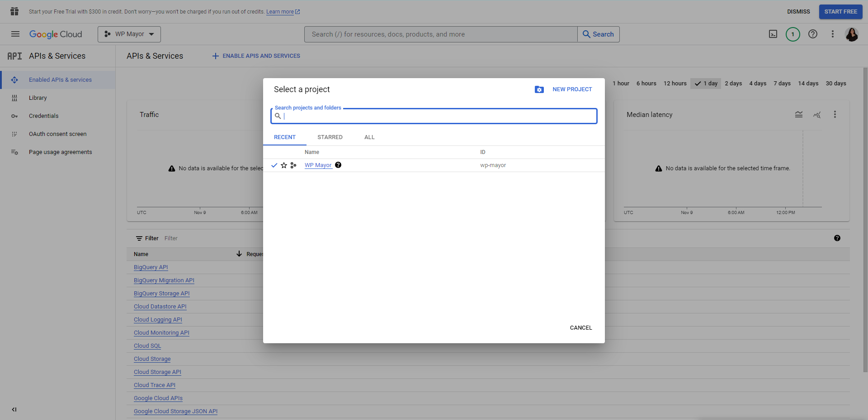Select the 2 days time range
Image resolution: width=868 pixels, height=420 pixels.
[733, 84]
